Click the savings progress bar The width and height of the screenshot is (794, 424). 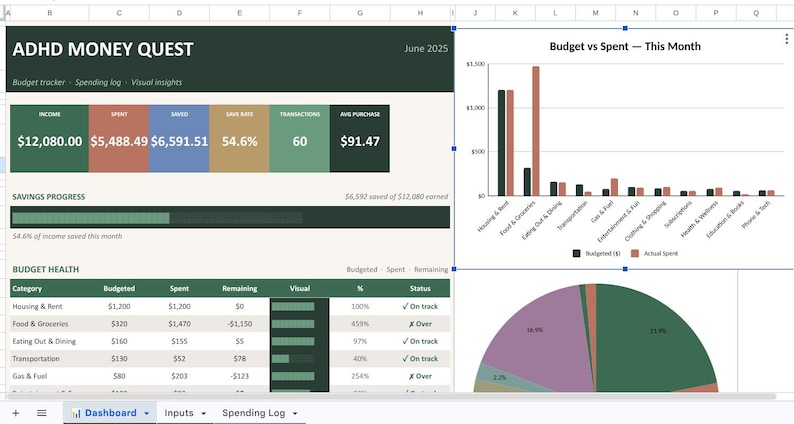(x=230, y=218)
